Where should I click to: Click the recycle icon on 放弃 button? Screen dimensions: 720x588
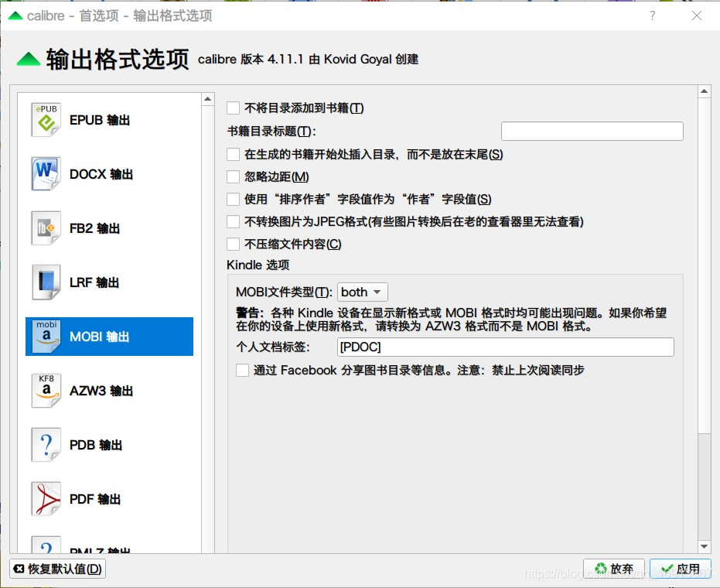click(x=601, y=569)
